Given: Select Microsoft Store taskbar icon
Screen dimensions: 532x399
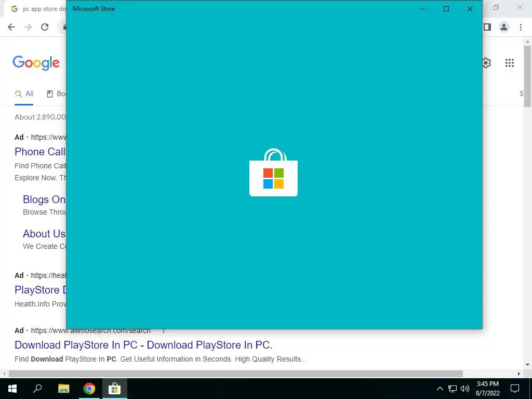Looking at the screenshot, I should coord(115,389).
